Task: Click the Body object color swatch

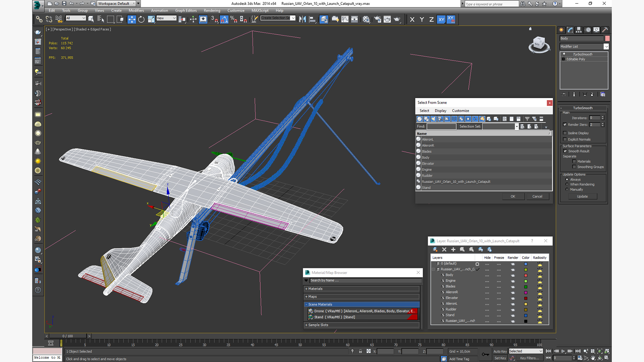Action: pos(607,39)
